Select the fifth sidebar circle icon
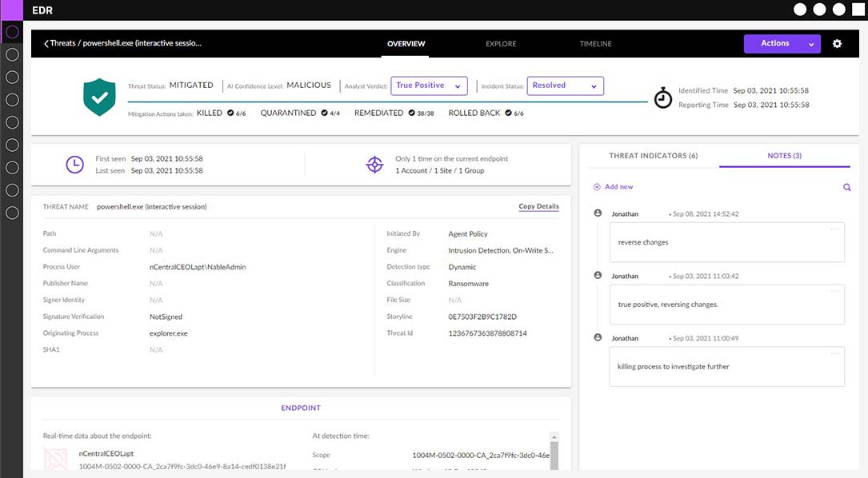Image resolution: width=868 pixels, height=478 pixels. coord(12,122)
